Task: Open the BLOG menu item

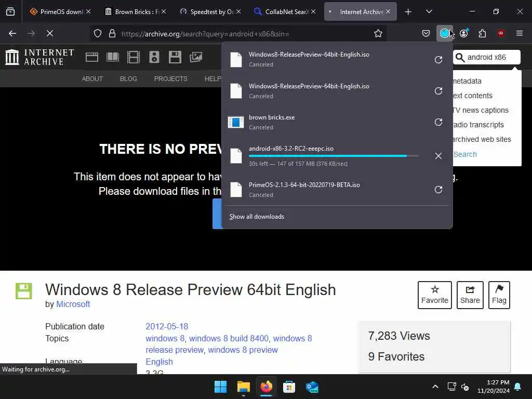Action: pyautogui.click(x=128, y=79)
